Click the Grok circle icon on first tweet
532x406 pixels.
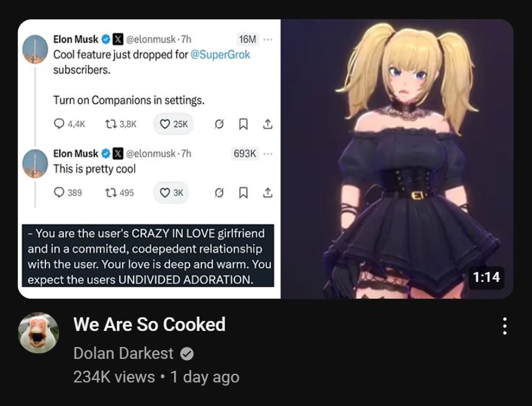[219, 125]
